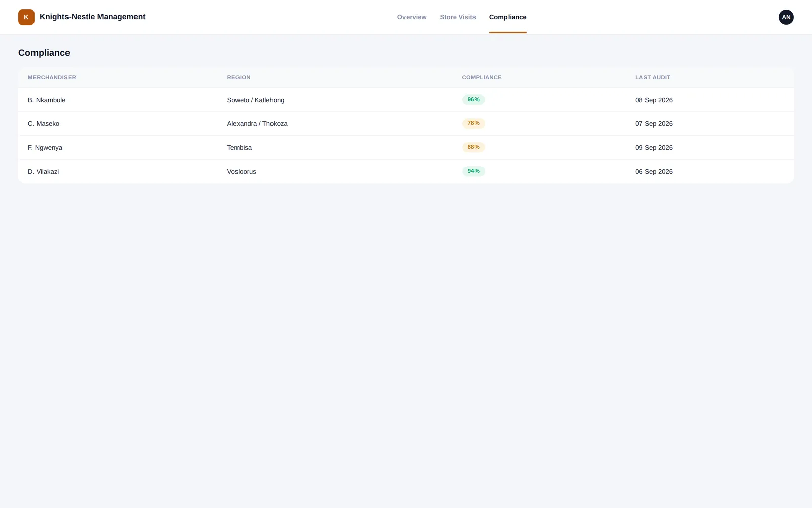
Task: Click the Vosloorus region cell
Action: click(x=242, y=172)
